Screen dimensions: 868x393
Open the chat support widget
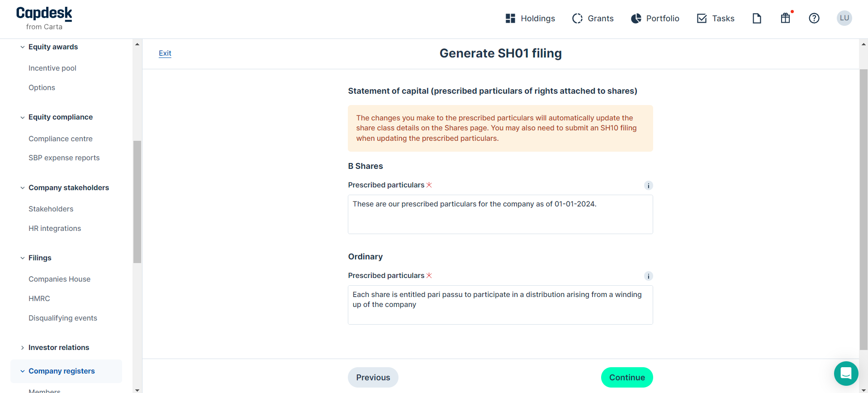point(846,373)
